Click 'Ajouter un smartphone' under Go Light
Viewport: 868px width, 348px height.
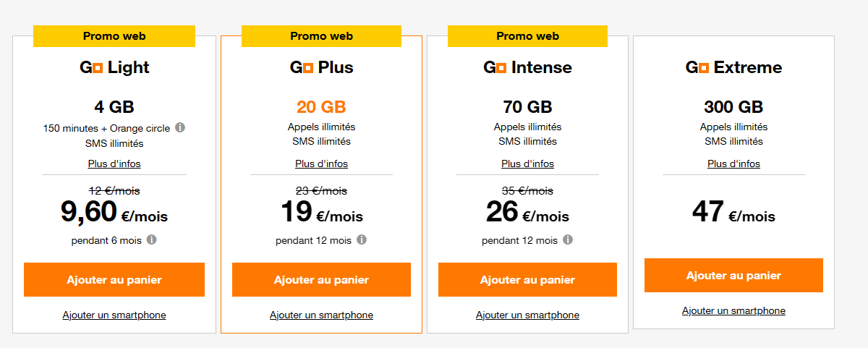tap(114, 315)
